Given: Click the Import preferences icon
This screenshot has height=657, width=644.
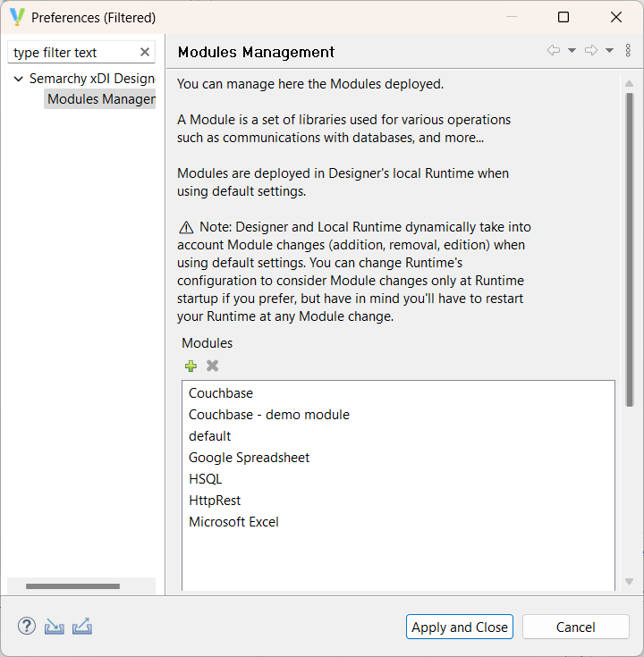Looking at the screenshot, I should click(55, 627).
